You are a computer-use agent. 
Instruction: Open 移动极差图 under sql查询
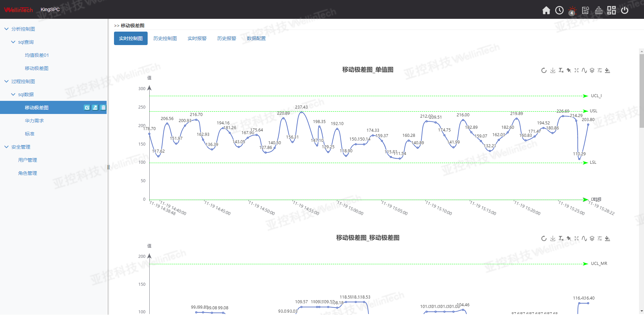[x=37, y=68]
